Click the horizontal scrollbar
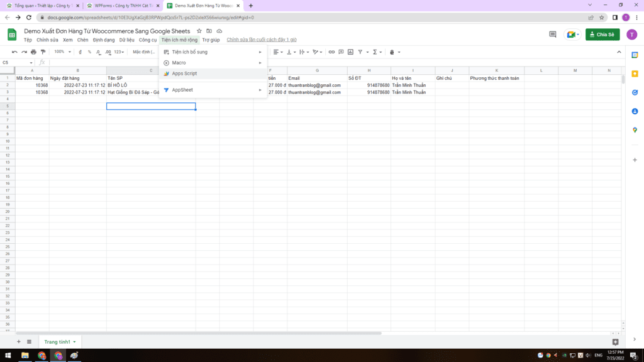The height and width of the screenshot is (362, 644). tap(199, 333)
